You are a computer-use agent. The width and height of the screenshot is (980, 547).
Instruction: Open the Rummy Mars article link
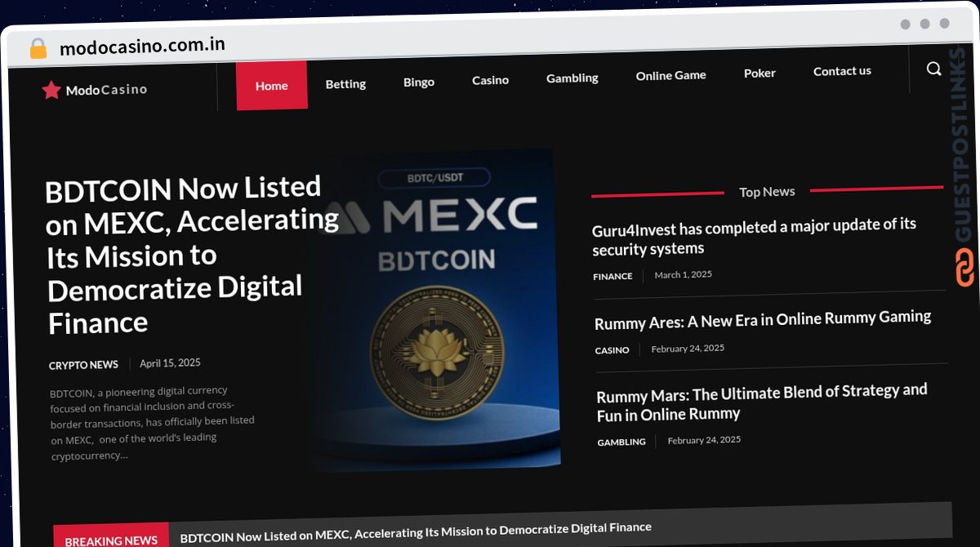coord(762,402)
